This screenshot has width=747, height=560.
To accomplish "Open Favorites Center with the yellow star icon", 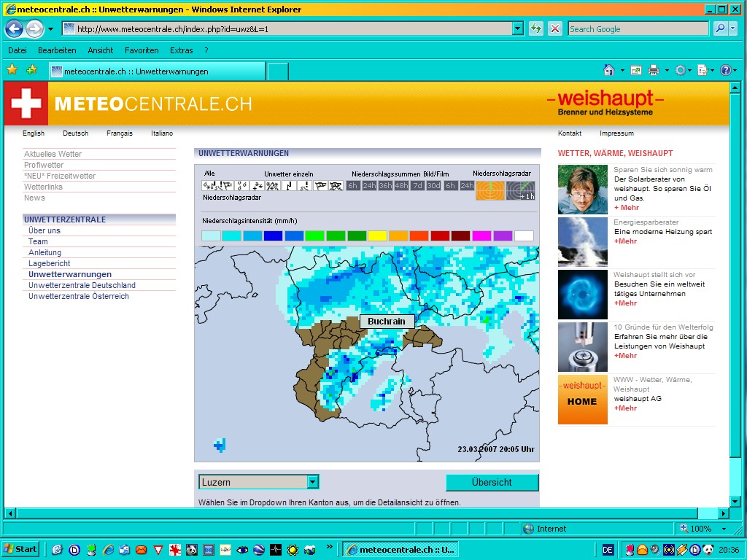I will pyautogui.click(x=12, y=71).
